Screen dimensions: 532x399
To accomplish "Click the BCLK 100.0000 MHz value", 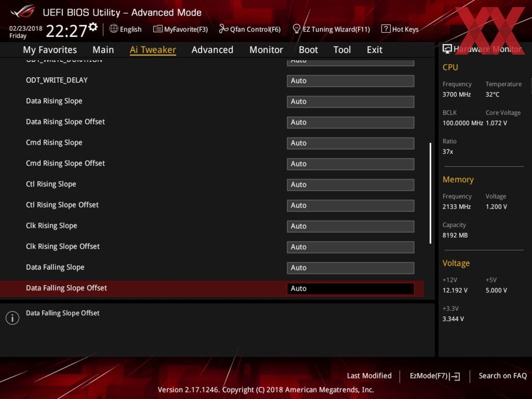I will pyautogui.click(x=463, y=123).
